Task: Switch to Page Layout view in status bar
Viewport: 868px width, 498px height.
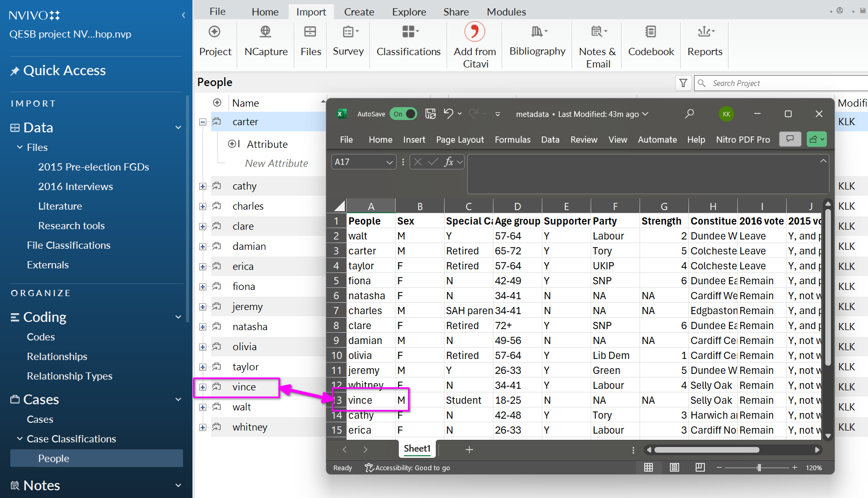Action: click(x=675, y=467)
